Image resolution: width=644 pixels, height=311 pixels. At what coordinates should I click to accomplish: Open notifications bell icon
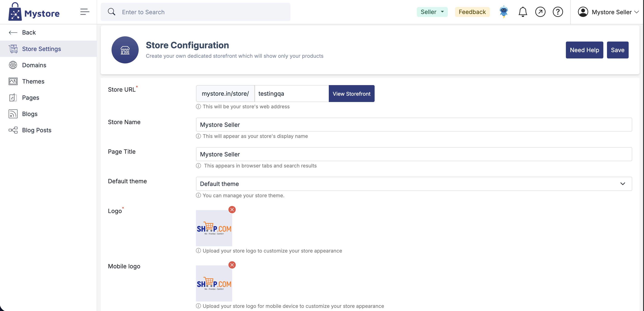(x=523, y=12)
